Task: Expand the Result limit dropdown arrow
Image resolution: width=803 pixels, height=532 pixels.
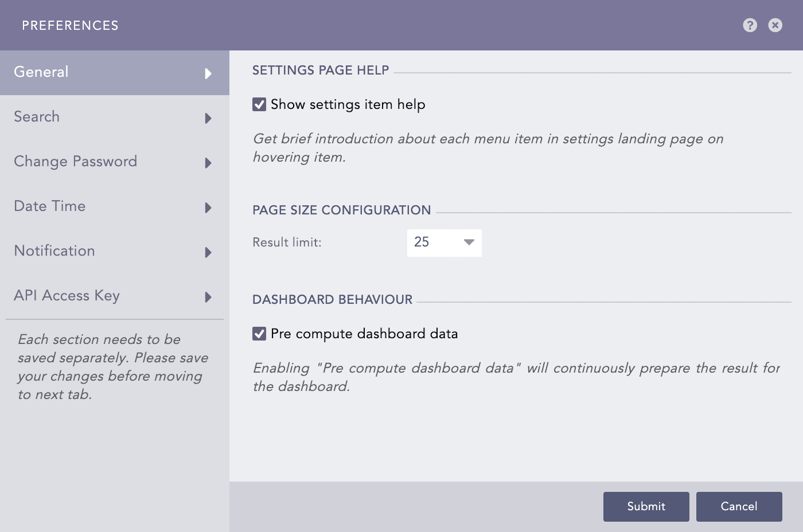Action: click(469, 242)
